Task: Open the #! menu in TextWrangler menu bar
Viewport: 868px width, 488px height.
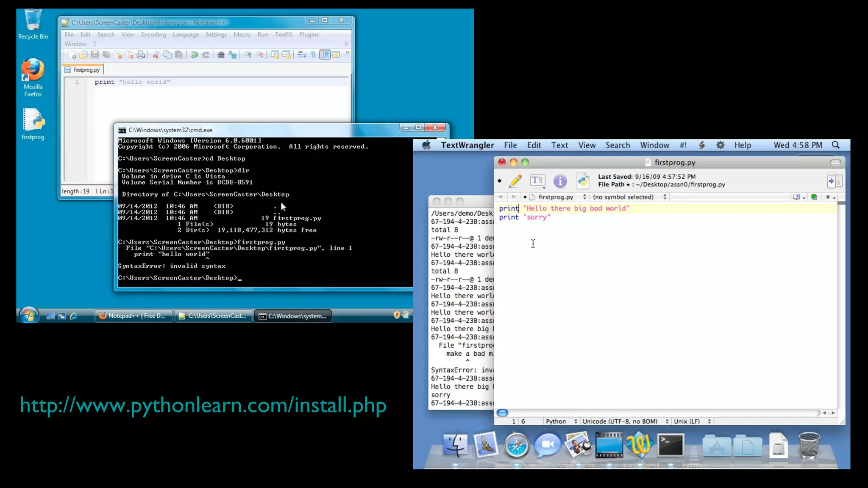Action: 683,145
